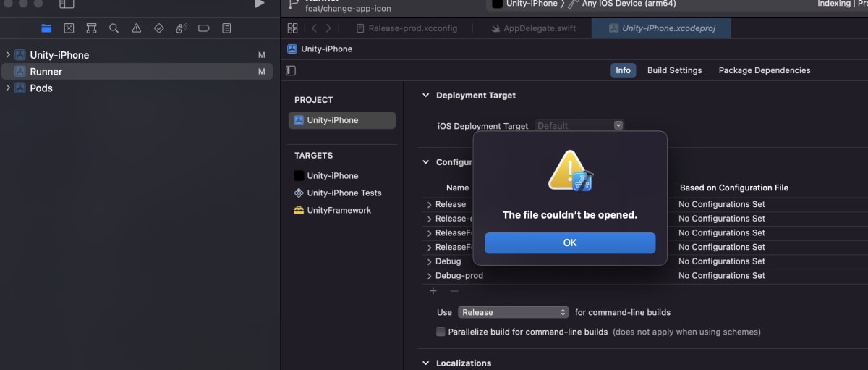Image resolution: width=868 pixels, height=370 pixels.
Task: Expand the Pods project
Action: point(8,88)
